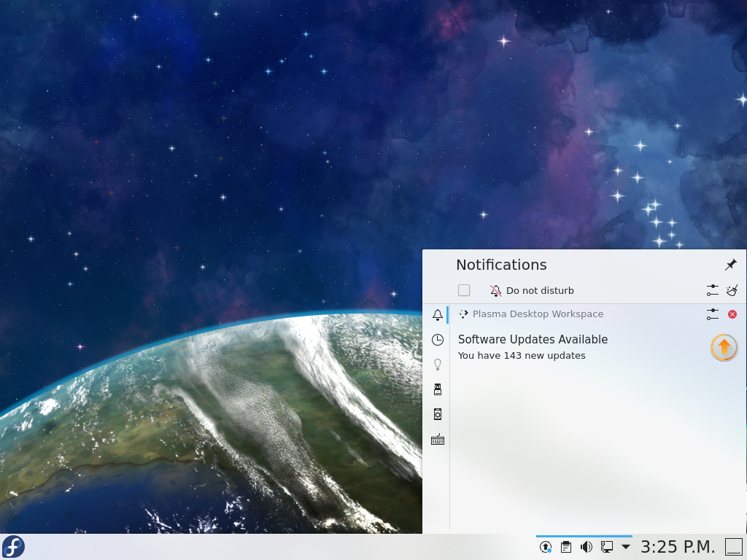
Task: Click the 'You have 143 new updates' text
Action: click(x=522, y=356)
